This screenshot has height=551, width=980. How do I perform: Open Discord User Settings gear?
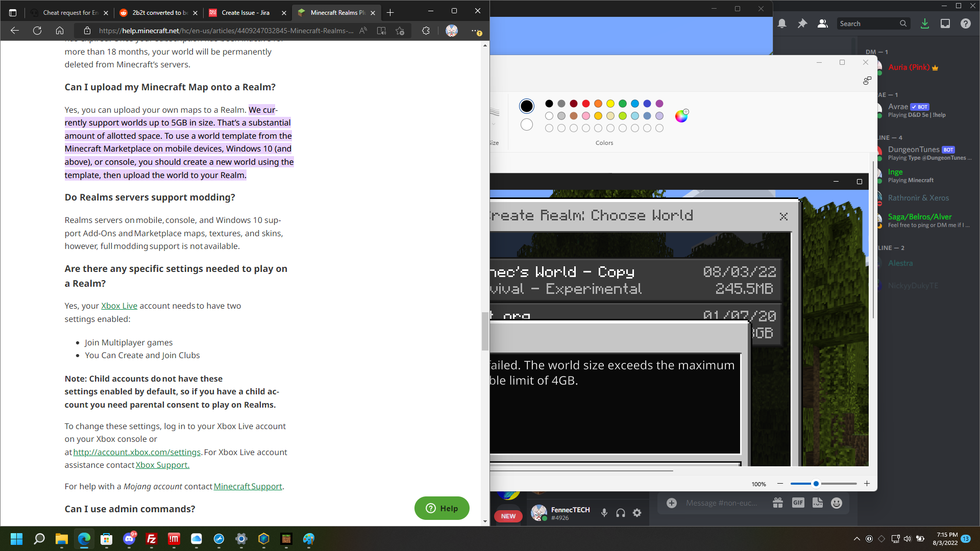[637, 513]
